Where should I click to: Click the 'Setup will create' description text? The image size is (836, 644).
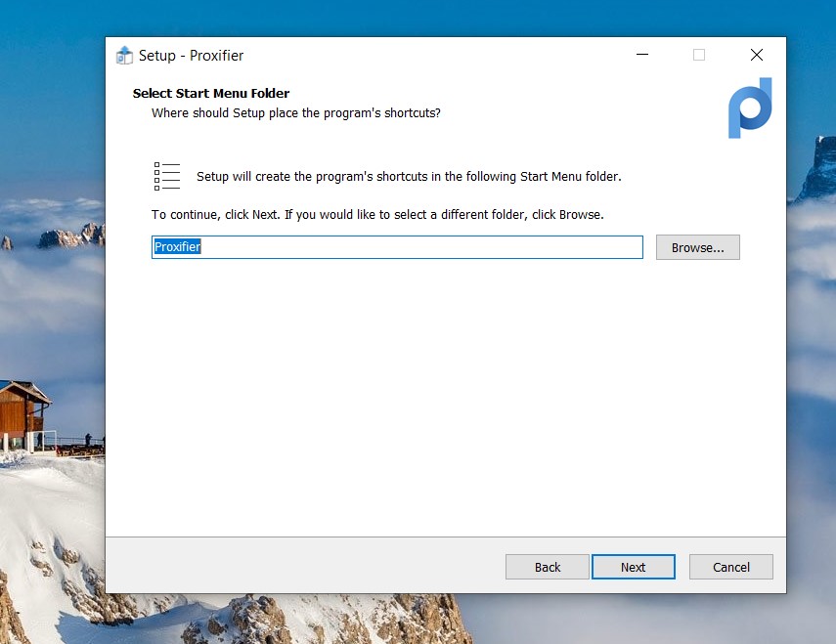tap(409, 177)
